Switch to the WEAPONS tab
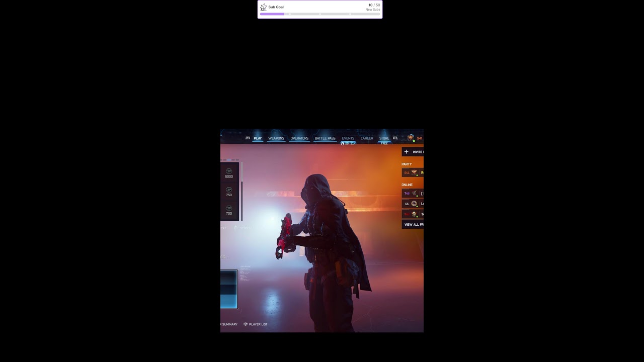The image size is (644, 362). 276,138
